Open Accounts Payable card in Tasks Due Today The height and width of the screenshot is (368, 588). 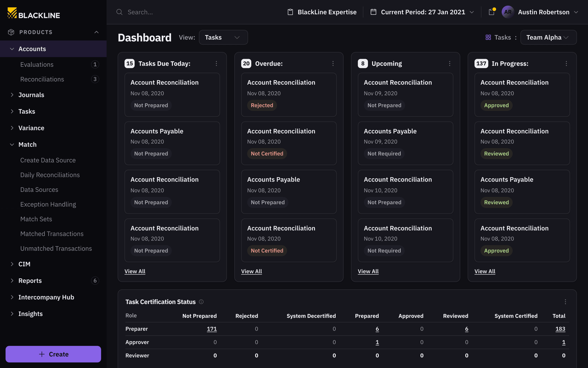coord(172,143)
